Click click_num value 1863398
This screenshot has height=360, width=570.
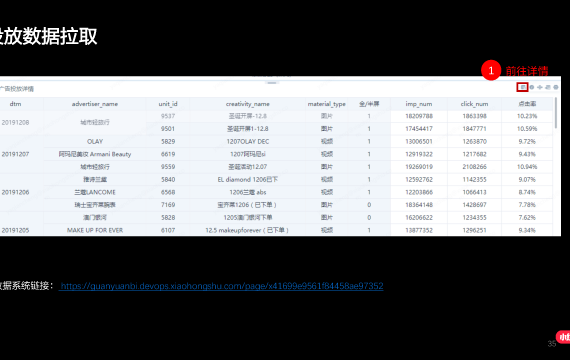click(474, 116)
